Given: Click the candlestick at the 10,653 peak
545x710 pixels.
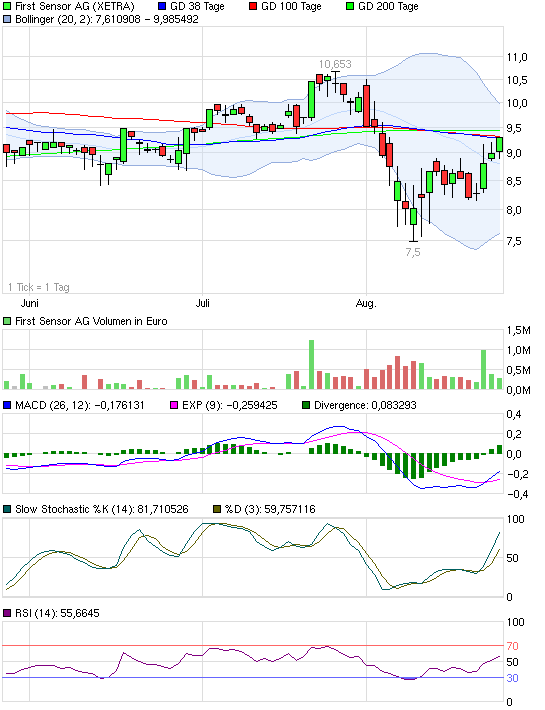Looking at the screenshot, I should [x=335, y=83].
